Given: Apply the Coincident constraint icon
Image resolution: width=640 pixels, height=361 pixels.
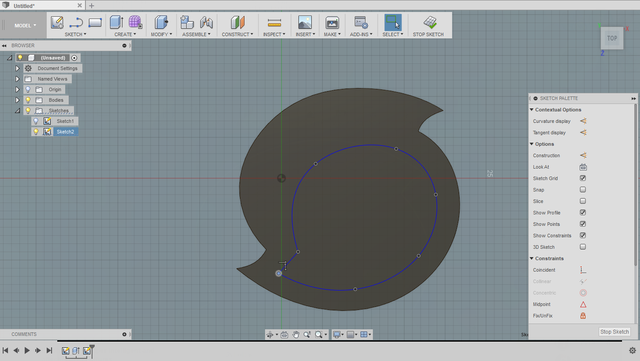Looking at the screenshot, I should tap(583, 270).
